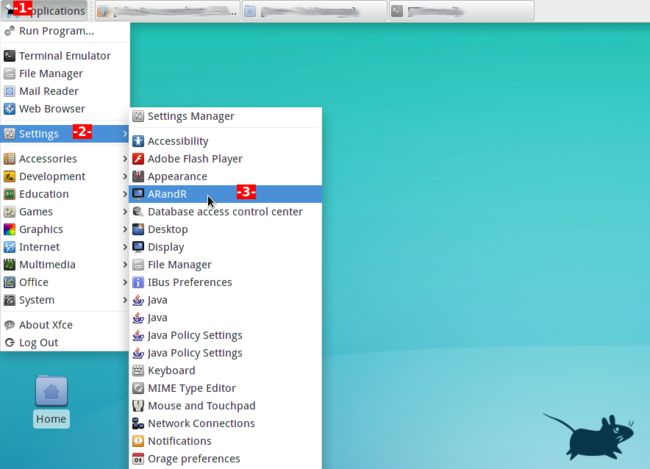Open second Java Policy Settings entry
The height and width of the screenshot is (469, 650).
click(226, 353)
